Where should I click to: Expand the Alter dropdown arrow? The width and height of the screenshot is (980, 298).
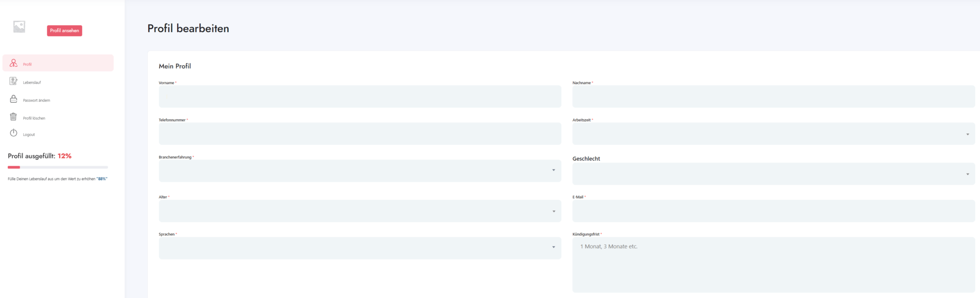(554, 211)
